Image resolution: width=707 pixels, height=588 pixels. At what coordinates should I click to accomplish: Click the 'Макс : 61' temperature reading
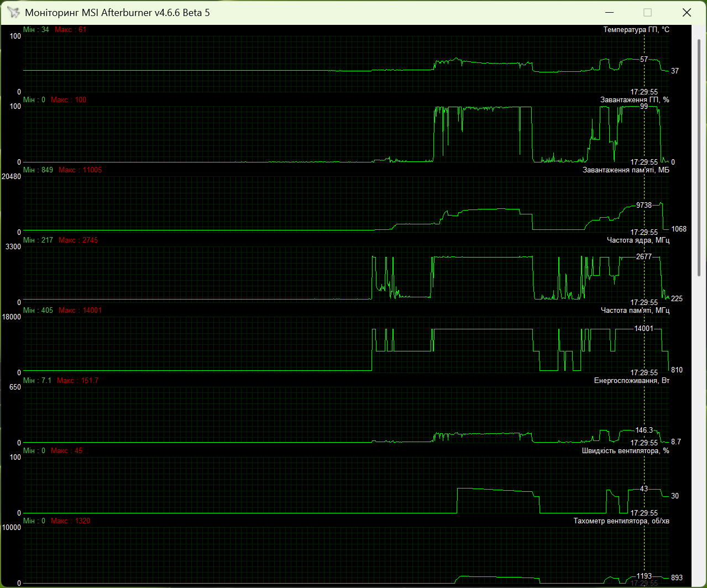click(x=71, y=30)
